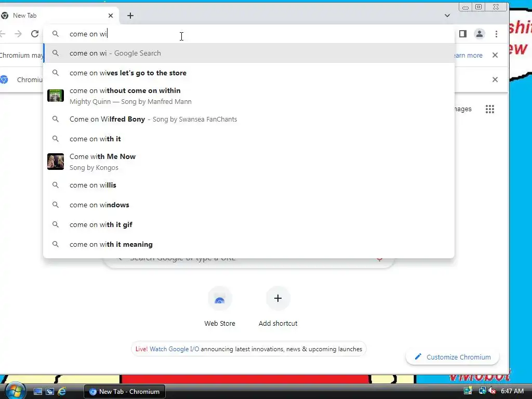Click search icon beside 'come on with it meaning'
This screenshot has width=532, height=399.
pos(55,244)
